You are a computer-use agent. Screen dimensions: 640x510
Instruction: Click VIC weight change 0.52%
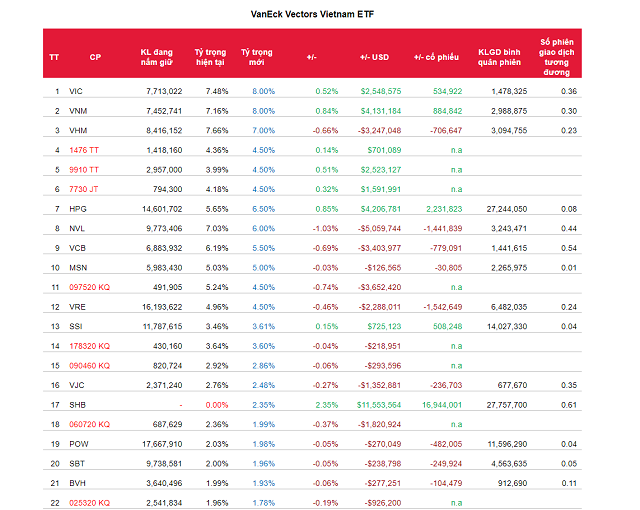[x=327, y=91]
